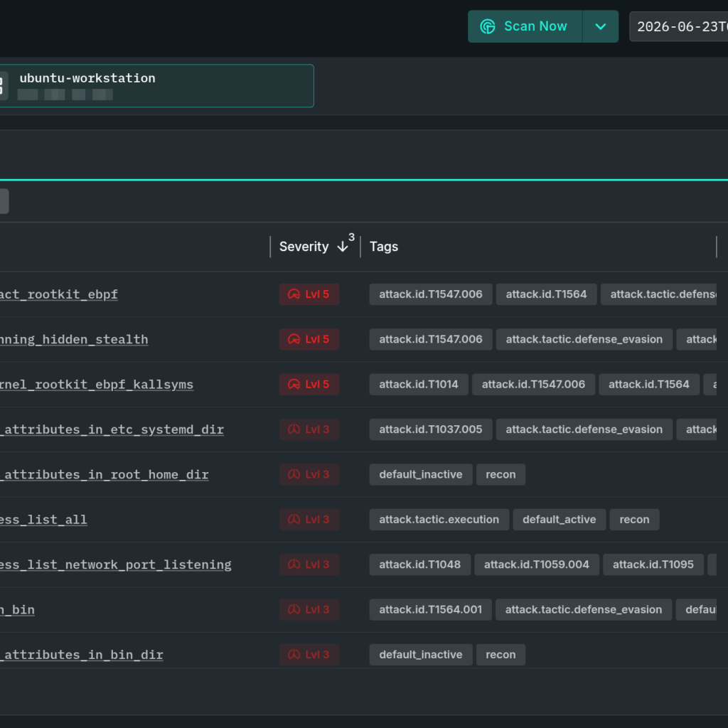
Task: Click attack.tactic.defense_evasion tag in n_bin row
Action: click(x=584, y=609)
